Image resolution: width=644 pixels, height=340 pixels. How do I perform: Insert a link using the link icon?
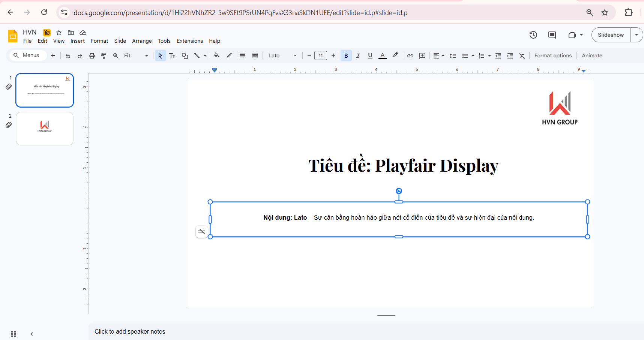click(x=410, y=55)
